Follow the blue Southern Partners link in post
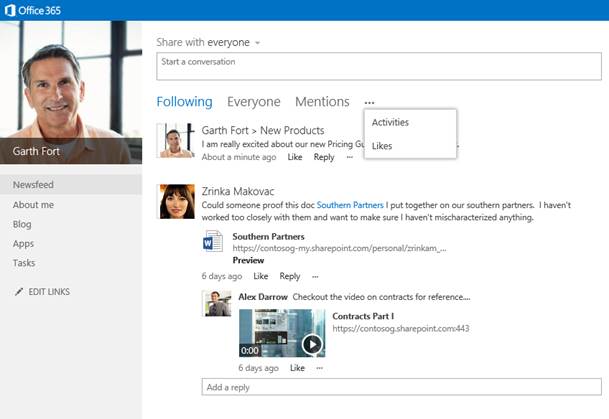609x419 pixels. tap(350, 205)
